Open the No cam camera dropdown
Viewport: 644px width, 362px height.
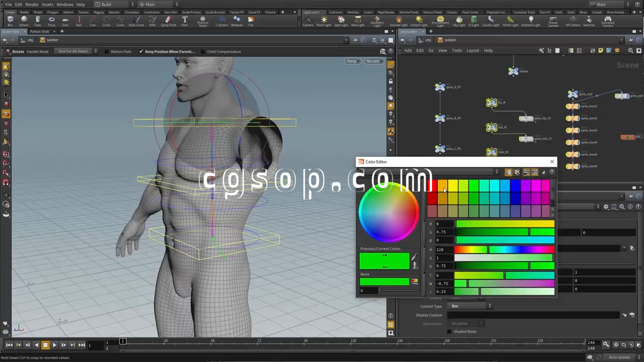pos(374,61)
